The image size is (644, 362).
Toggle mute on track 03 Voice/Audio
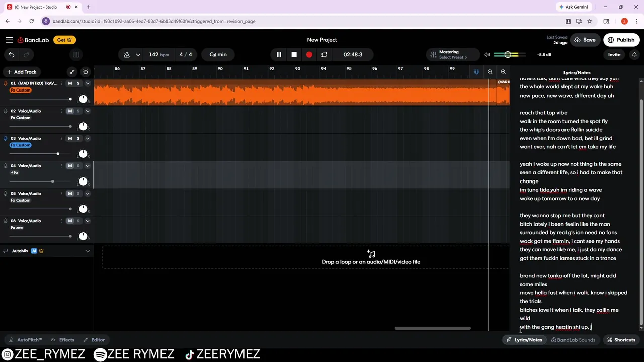point(70,138)
